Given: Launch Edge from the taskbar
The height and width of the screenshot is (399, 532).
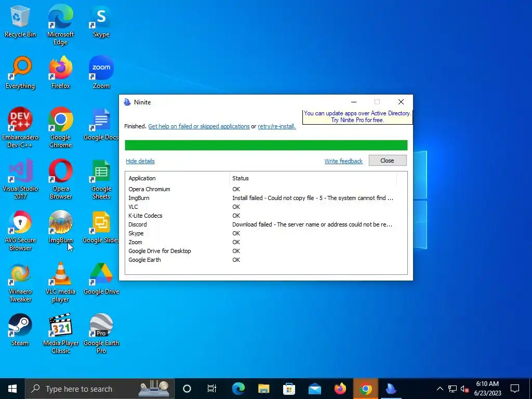Looking at the screenshot, I should 238,389.
